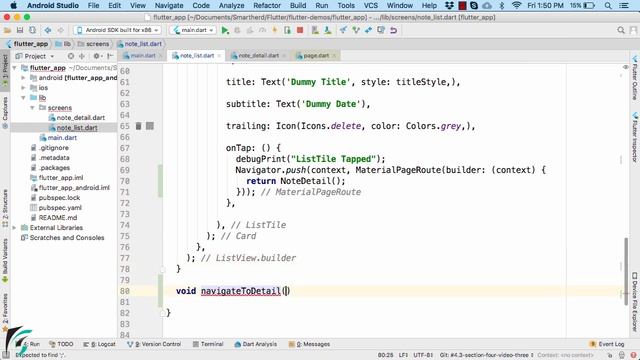The height and width of the screenshot is (360, 640).
Task: Click the Undo revert arrow icon
Action: pyautogui.click(x=393, y=30)
